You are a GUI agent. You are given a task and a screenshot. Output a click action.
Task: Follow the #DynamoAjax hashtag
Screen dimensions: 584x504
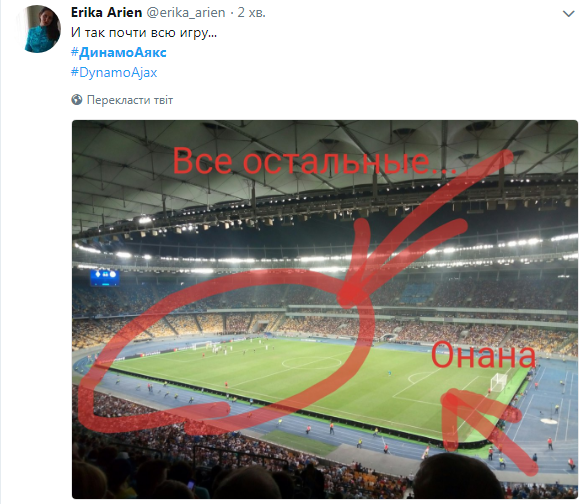point(114,72)
